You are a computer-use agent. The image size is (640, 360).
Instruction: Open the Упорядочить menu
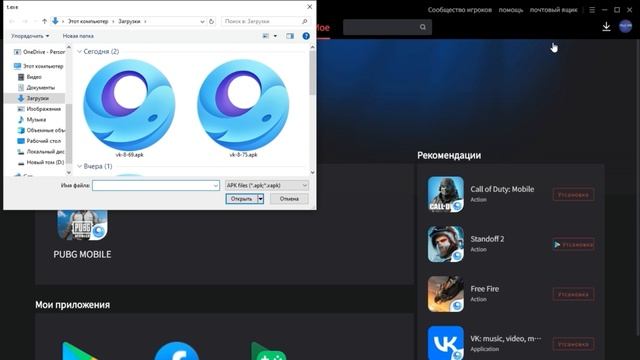click(30, 36)
